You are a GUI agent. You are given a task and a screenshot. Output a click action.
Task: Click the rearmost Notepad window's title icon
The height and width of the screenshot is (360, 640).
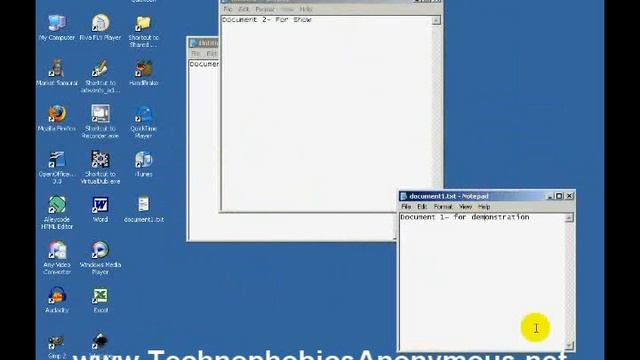coord(194,43)
